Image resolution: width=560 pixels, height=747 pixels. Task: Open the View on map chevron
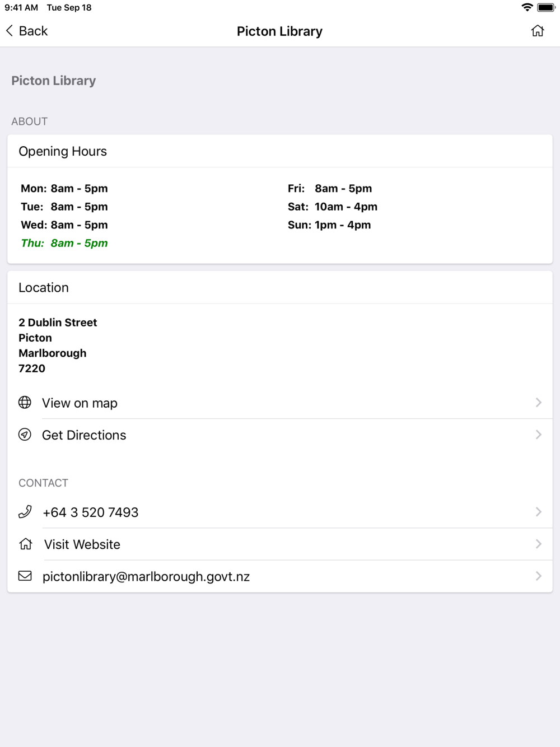click(539, 403)
